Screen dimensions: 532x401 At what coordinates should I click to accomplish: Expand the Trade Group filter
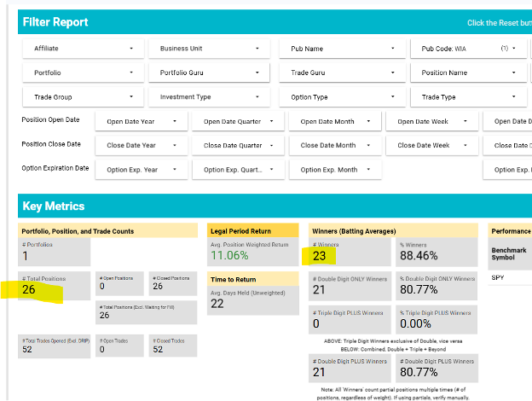coord(80,97)
